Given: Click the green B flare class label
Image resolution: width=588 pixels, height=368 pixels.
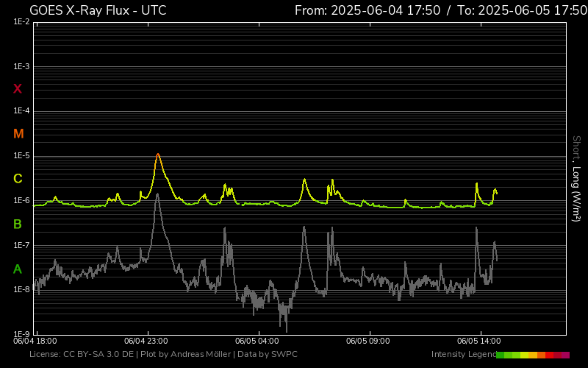Looking at the screenshot, I should (x=18, y=224).
